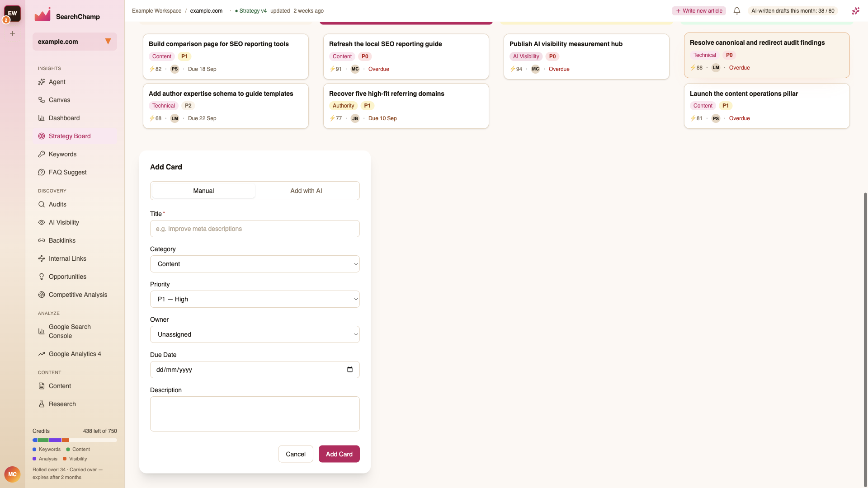The width and height of the screenshot is (868, 488).
Task: Click the Due Date input field
Action: pyautogui.click(x=255, y=370)
